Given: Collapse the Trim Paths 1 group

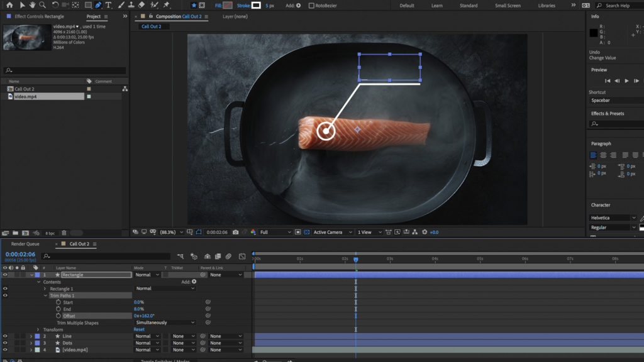Looking at the screenshot, I should [x=45, y=295].
